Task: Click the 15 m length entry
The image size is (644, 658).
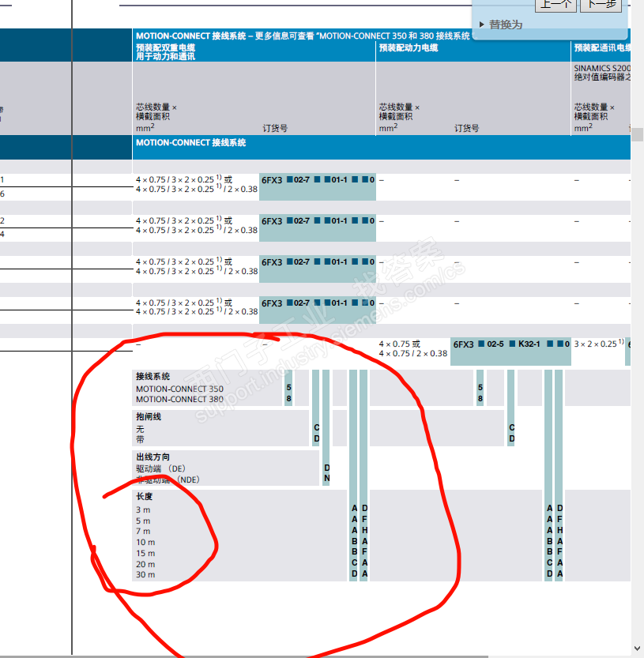Action: [145, 553]
